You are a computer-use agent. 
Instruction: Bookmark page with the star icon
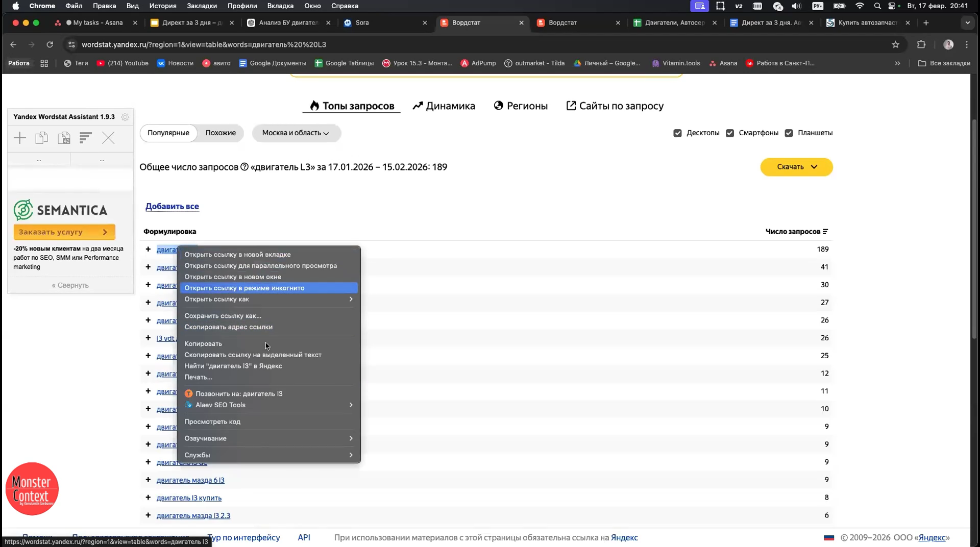(x=895, y=45)
